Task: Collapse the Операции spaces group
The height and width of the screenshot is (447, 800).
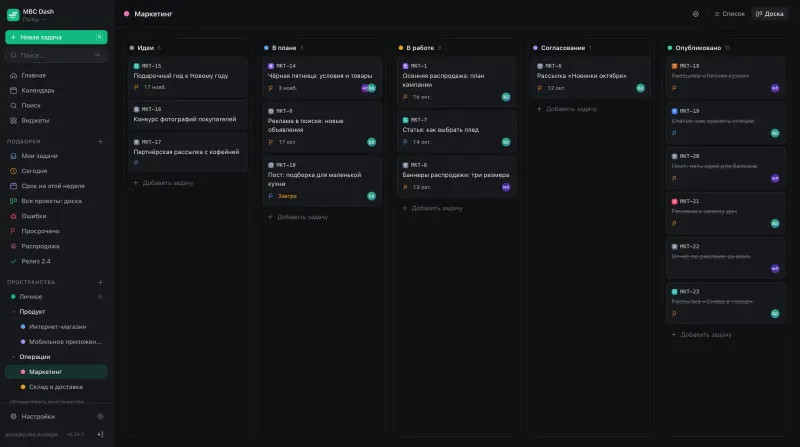Action: pyautogui.click(x=13, y=357)
